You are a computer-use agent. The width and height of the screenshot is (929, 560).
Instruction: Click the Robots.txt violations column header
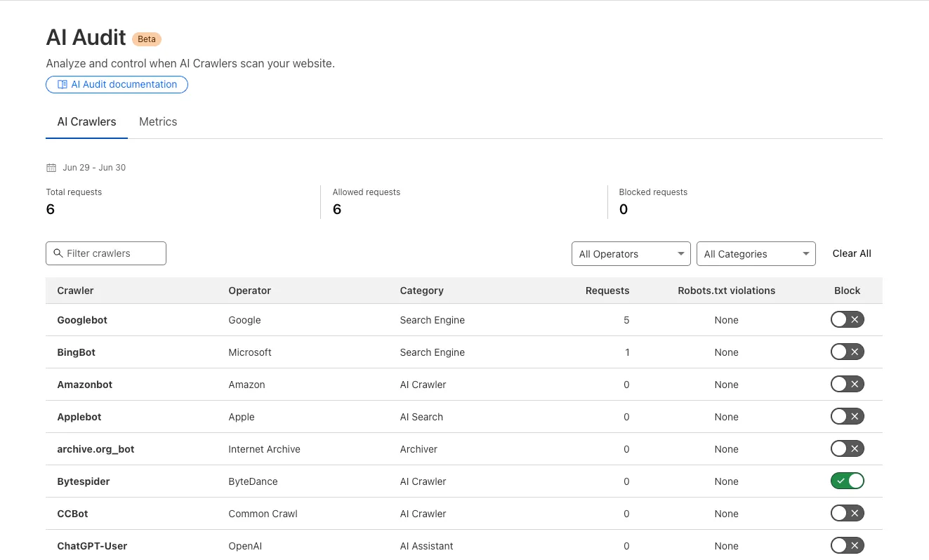click(726, 291)
